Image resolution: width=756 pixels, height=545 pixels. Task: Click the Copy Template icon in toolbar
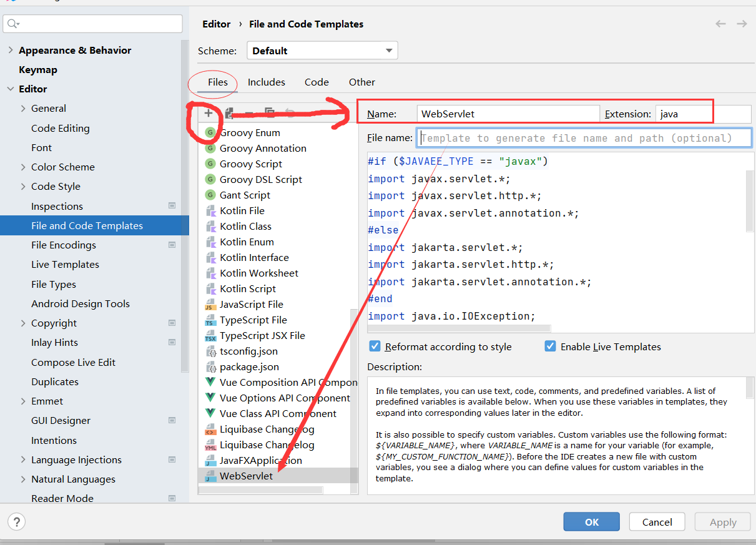tap(269, 113)
